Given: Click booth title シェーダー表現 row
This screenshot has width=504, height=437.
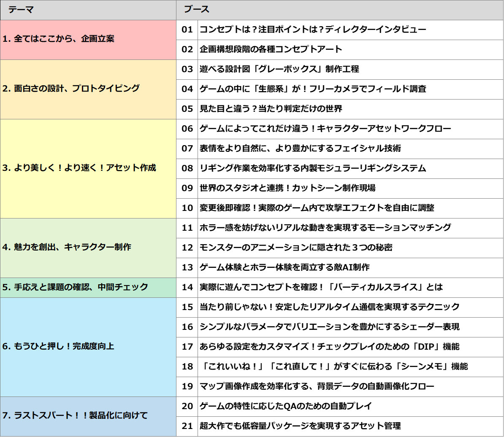Looking at the screenshot, I should point(350,327).
